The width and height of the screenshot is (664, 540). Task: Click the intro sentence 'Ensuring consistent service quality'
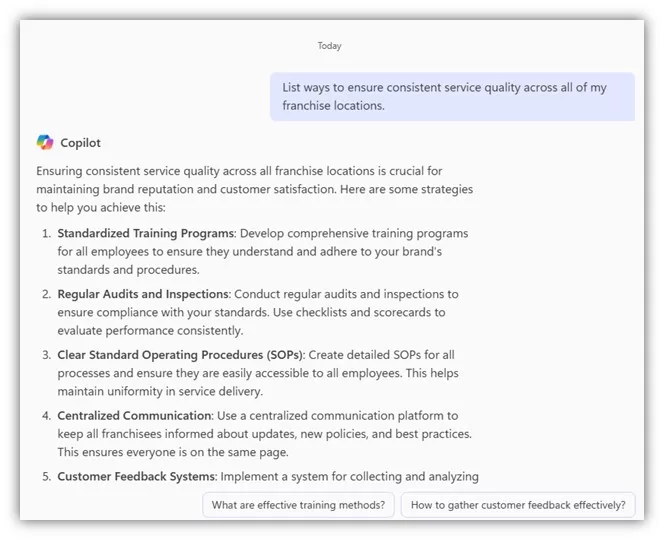pyautogui.click(x=129, y=171)
